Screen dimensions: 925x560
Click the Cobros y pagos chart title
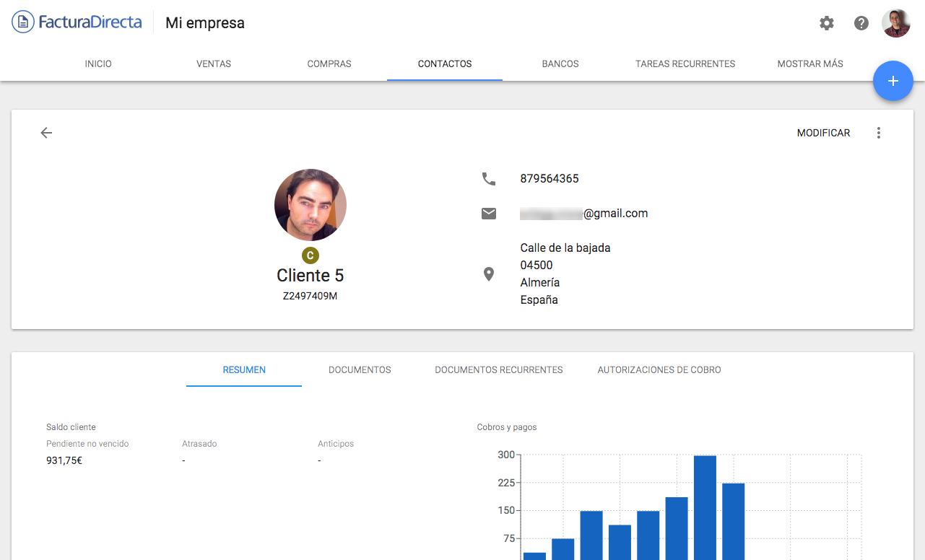pyautogui.click(x=507, y=427)
